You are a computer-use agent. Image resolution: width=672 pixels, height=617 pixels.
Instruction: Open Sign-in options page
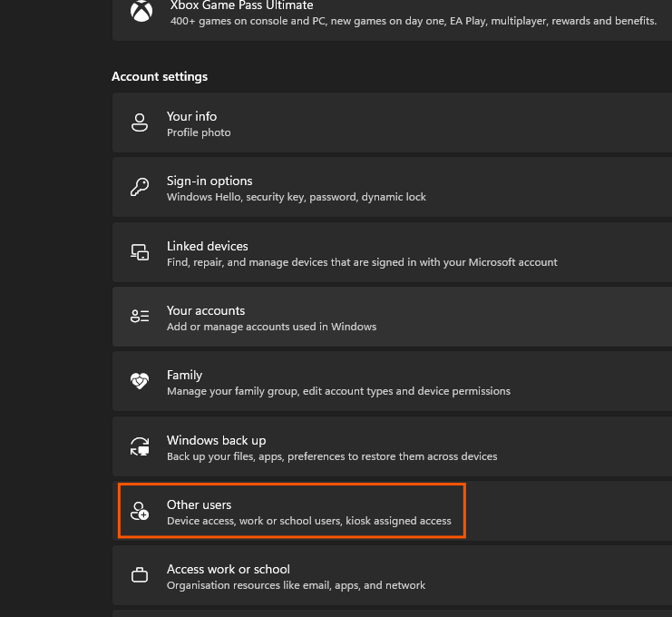(392, 188)
